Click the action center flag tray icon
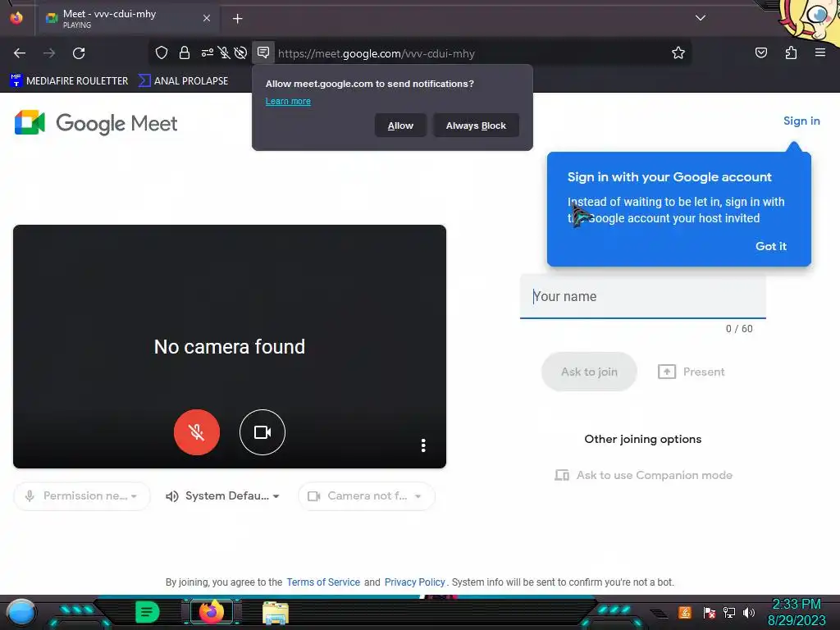 710,613
